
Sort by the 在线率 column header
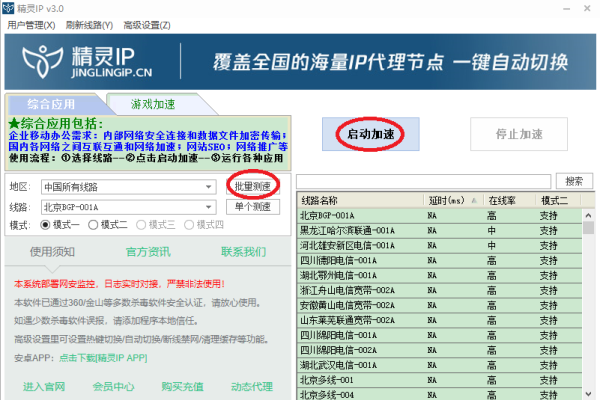pyautogui.click(x=509, y=200)
